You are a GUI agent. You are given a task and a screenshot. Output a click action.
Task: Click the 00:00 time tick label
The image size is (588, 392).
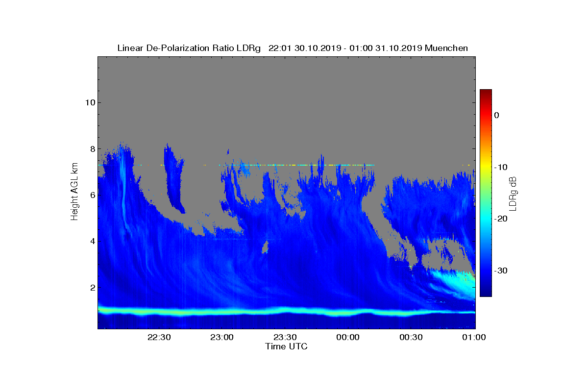click(348, 337)
